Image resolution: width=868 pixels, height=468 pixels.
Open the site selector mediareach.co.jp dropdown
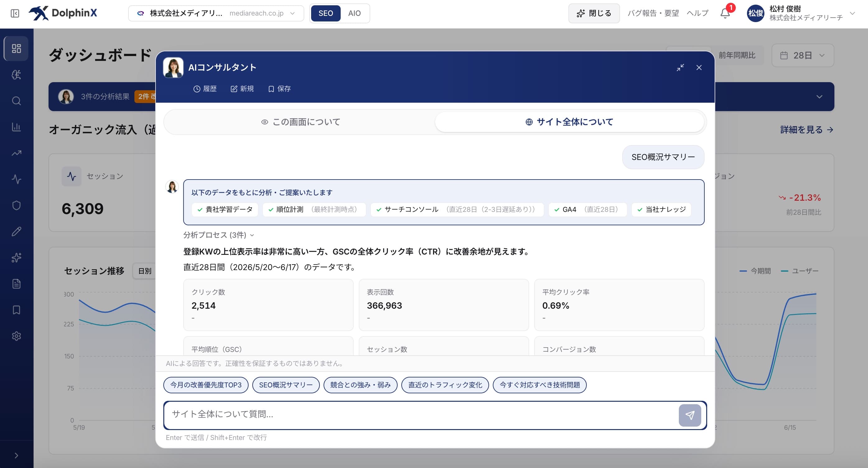pyautogui.click(x=216, y=13)
